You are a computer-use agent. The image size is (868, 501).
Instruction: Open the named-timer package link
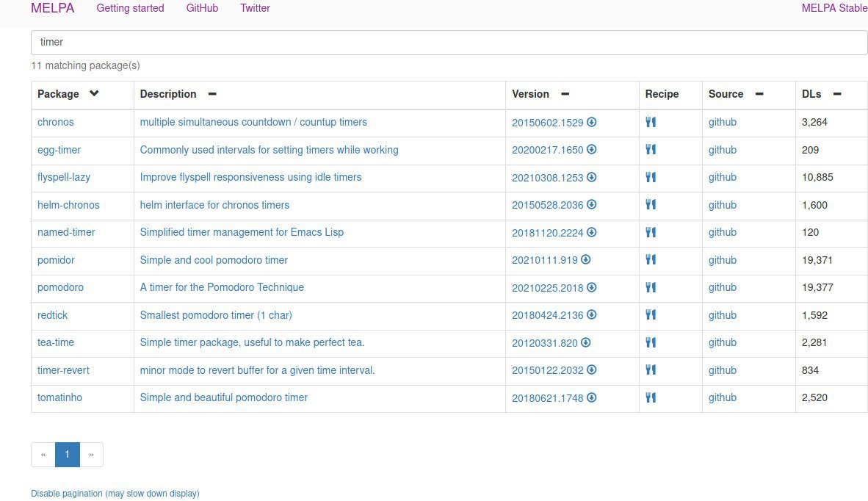point(66,232)
